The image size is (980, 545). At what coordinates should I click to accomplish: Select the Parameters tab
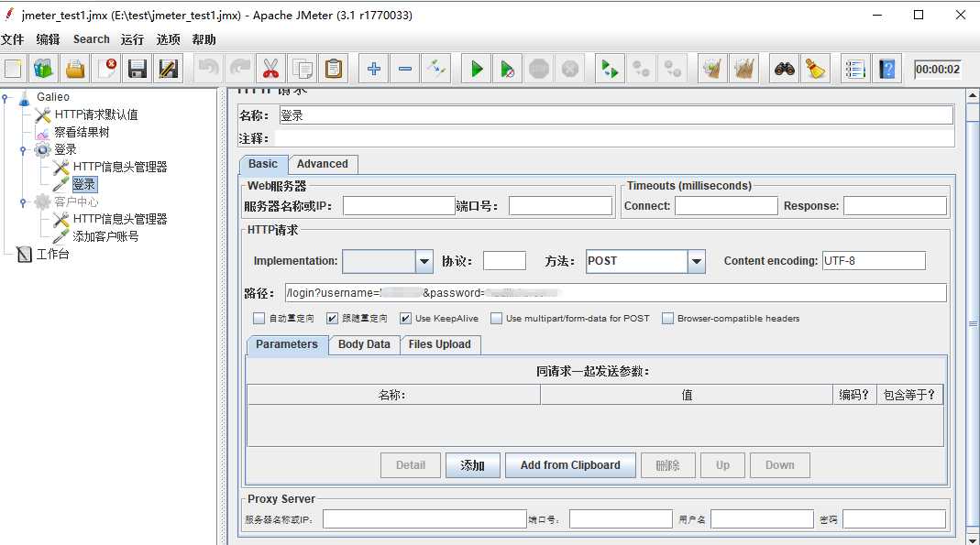[287, 344]
